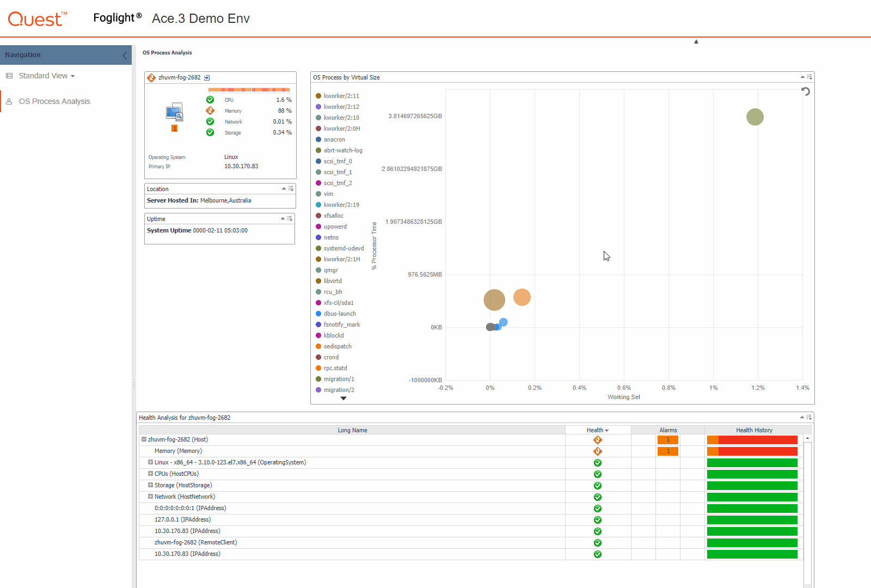871x588 pixels.
Task: Click the Storage green status icon
Action: pyautogui.click(x=210, y=132)
